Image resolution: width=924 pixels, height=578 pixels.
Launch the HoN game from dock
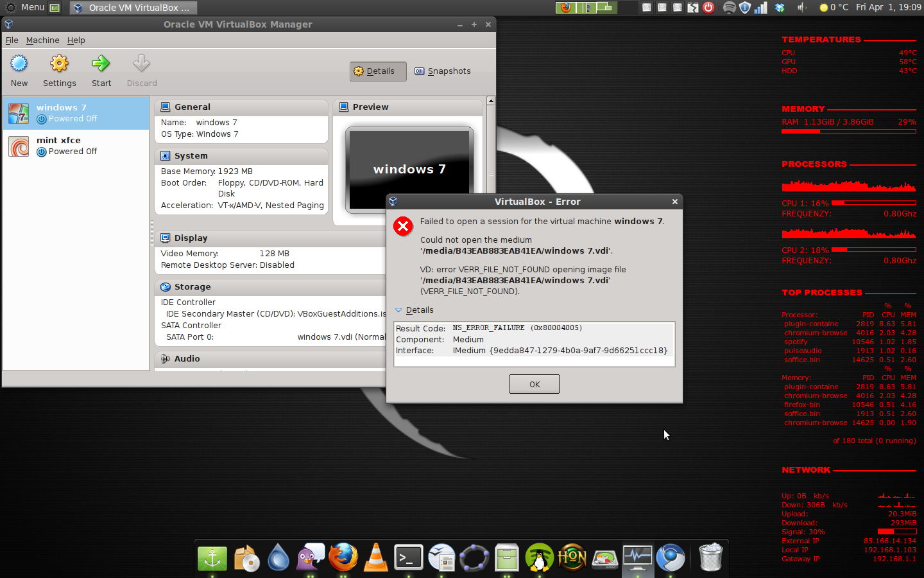(572, 557)
